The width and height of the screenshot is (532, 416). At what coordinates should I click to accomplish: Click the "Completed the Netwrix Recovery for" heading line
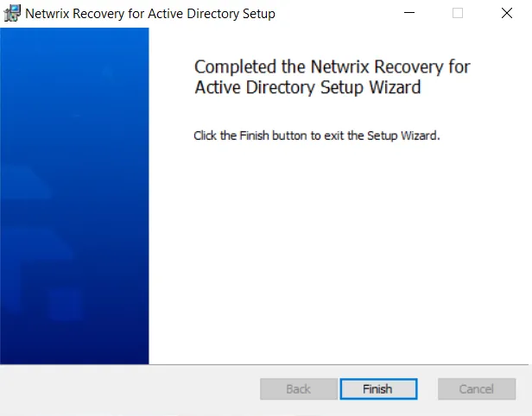point(332,66)
